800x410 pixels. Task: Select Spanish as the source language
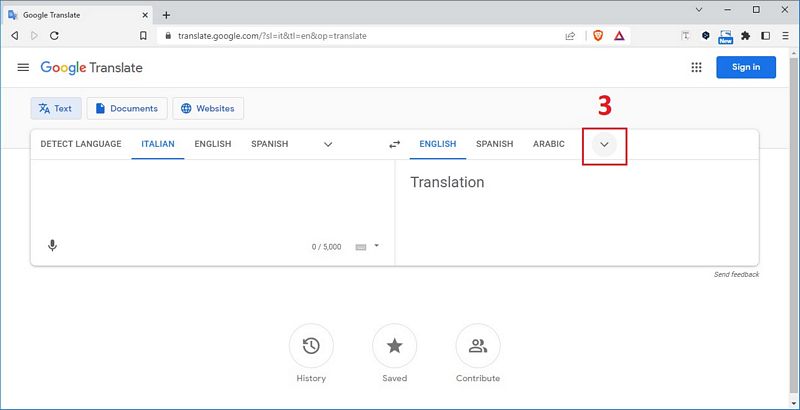[x=269, y=144]
